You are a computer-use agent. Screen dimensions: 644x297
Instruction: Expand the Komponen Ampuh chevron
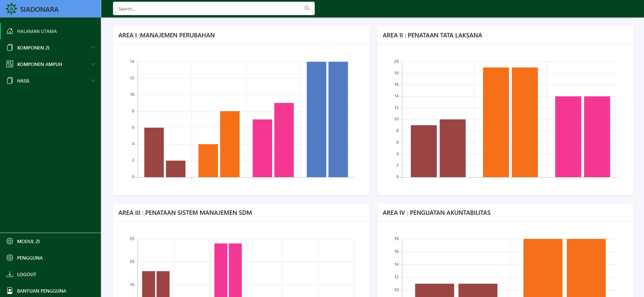[x=93, y=64]
